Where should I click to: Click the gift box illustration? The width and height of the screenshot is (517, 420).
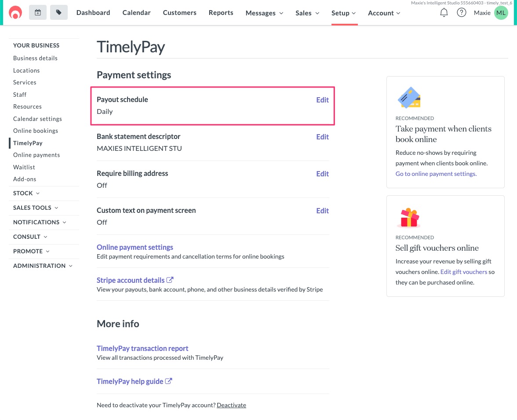click(x=409, y=218)
